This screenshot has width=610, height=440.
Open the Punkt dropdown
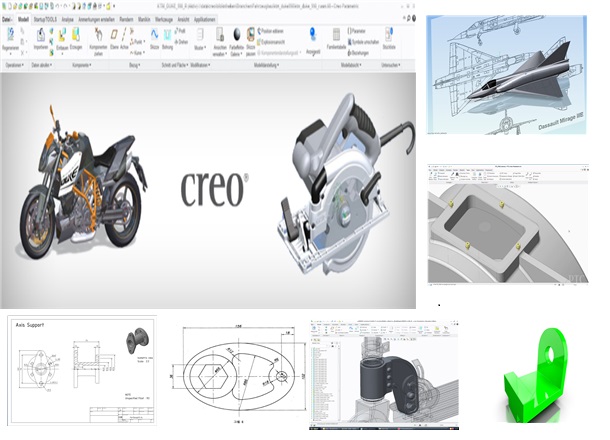point(137,42)
